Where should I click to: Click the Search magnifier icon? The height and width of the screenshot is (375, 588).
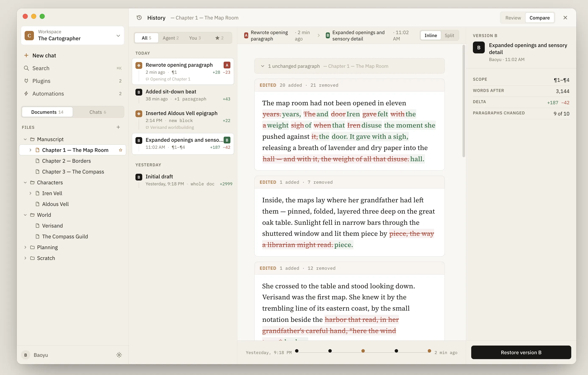[x=26, y=68]
